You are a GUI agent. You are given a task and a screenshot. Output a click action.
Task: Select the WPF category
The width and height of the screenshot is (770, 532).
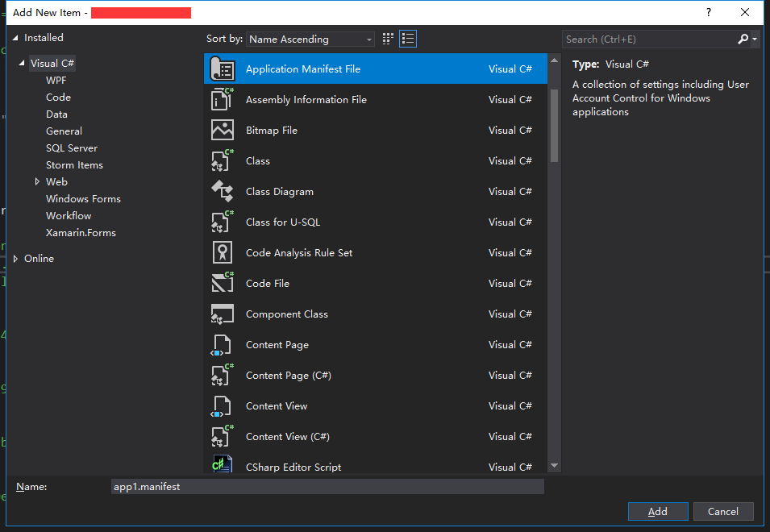[x=56, y=80]
